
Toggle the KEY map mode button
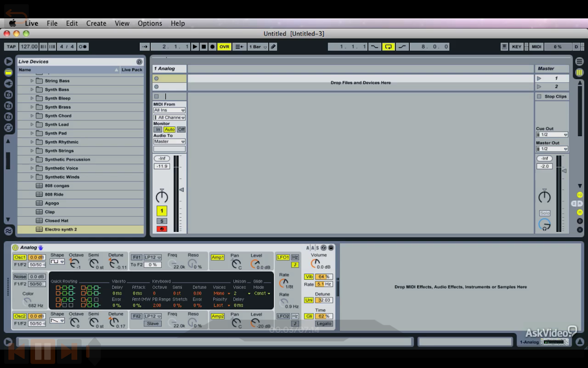(517, 46)
